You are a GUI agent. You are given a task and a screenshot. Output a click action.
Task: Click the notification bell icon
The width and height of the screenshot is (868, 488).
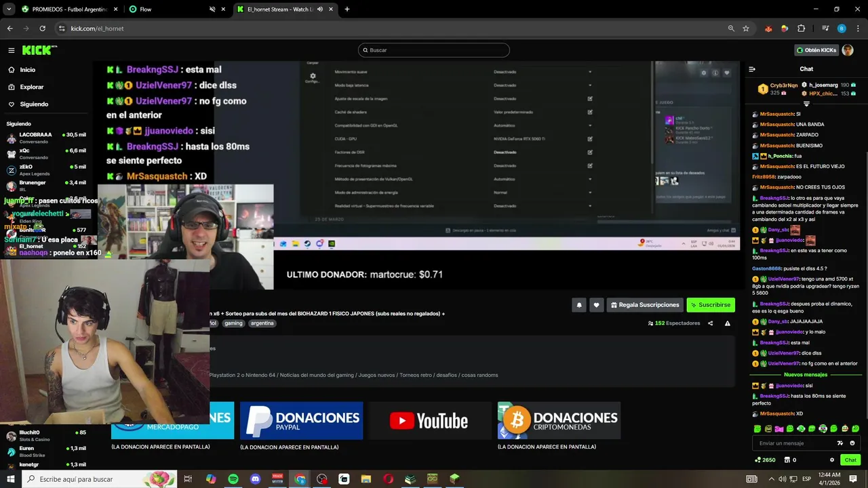coord(579,305)
